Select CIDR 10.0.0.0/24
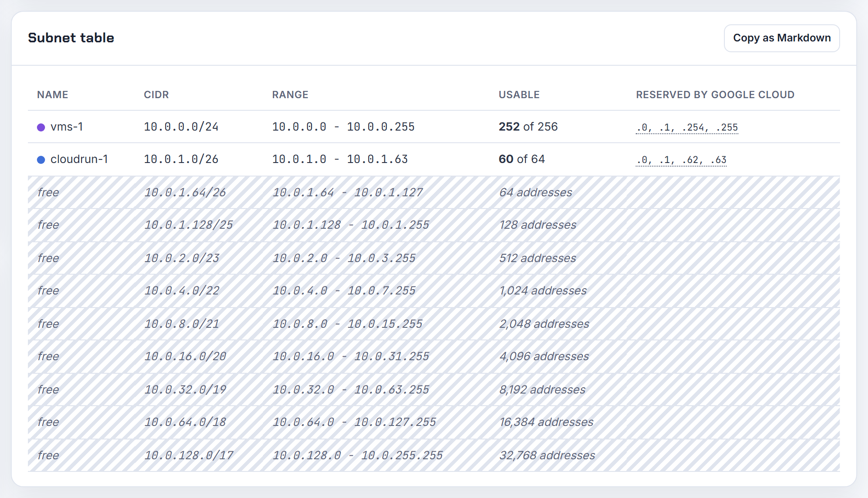 181,127
